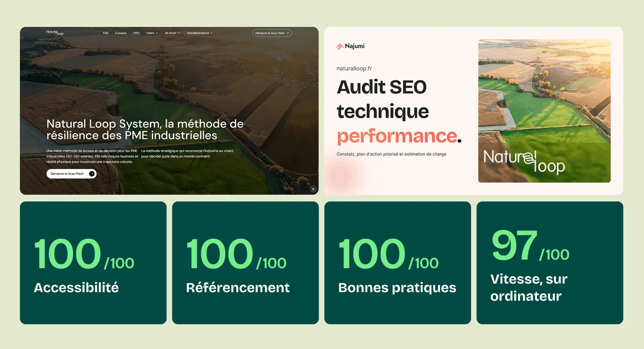Click the outlined Démarrer le Scan Flash header button
This screenshot has width=644, height=349.
click(272, 33)
